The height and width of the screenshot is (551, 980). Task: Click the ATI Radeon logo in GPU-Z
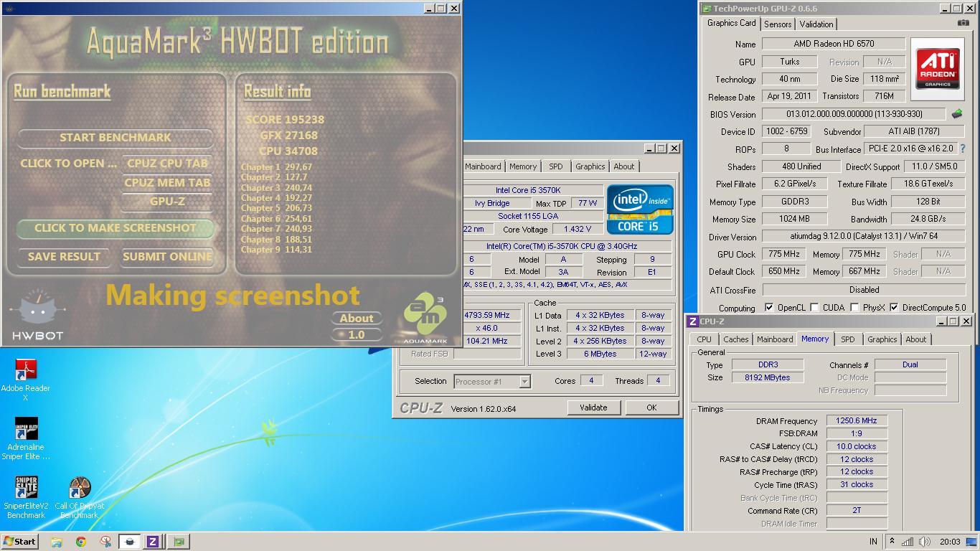(938, 69)
